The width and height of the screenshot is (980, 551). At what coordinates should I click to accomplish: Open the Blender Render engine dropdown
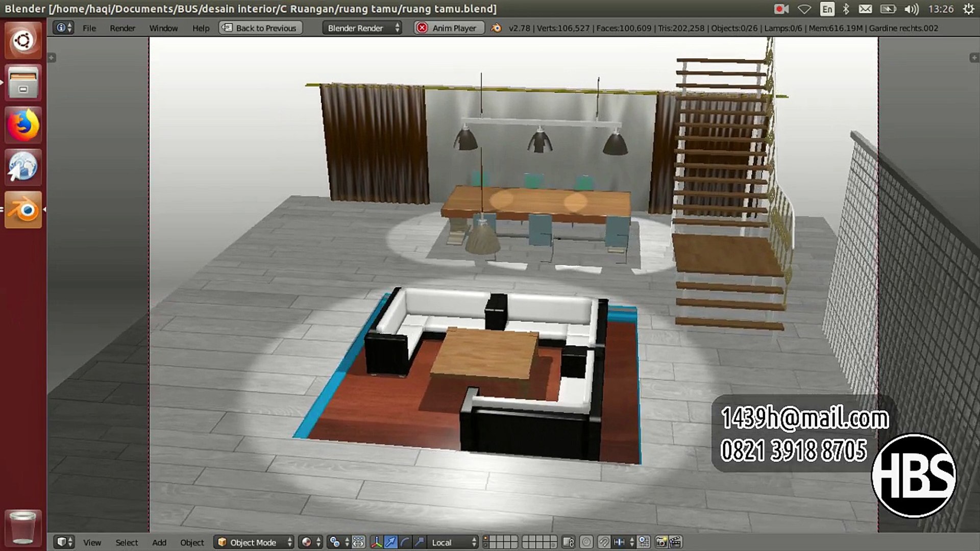coord(362,28)
